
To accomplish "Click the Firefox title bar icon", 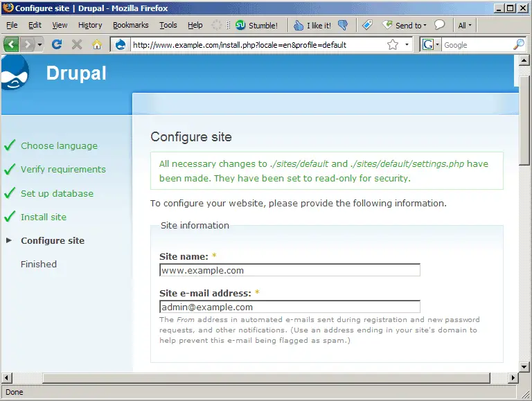I will (x=8, y=8).
